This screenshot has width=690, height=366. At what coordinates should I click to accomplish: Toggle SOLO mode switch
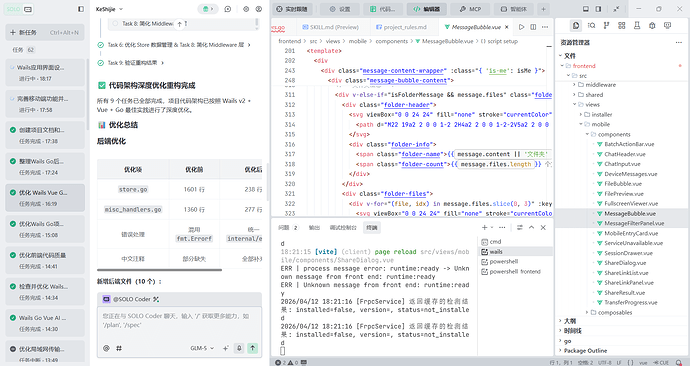point(20,9)
